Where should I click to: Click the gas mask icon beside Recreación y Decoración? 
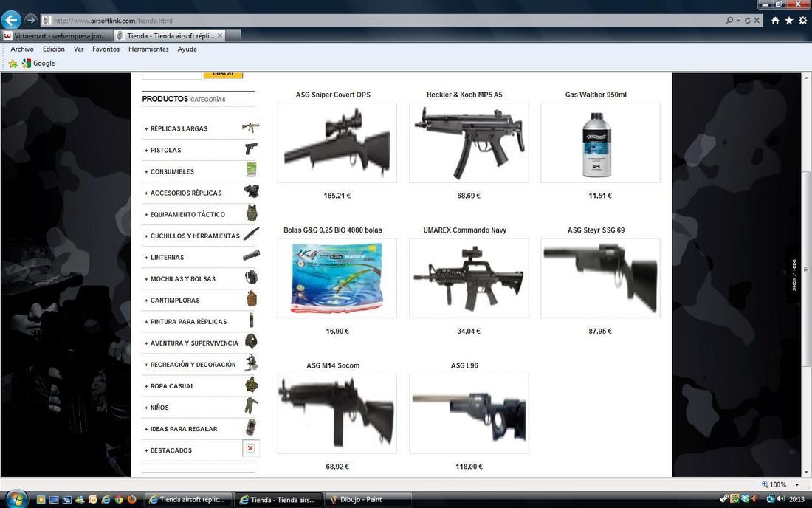click(251, 363)
